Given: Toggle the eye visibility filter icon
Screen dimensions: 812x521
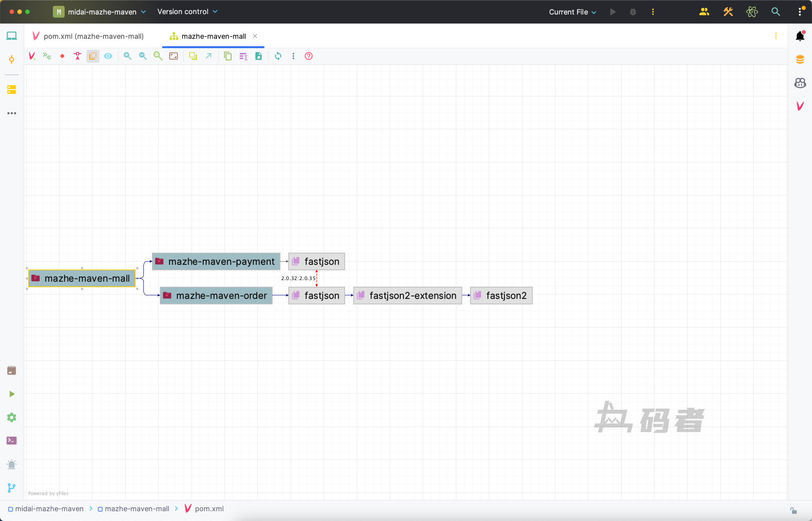Looking at the screenshot, I should point(108,56).
